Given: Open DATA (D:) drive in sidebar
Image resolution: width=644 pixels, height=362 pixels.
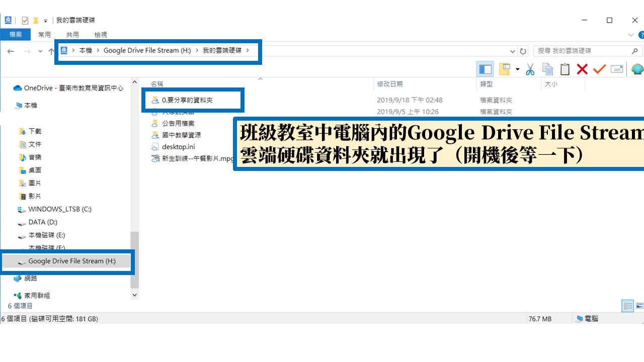Looking at the screenshot, I should click(x=38, y=222).
